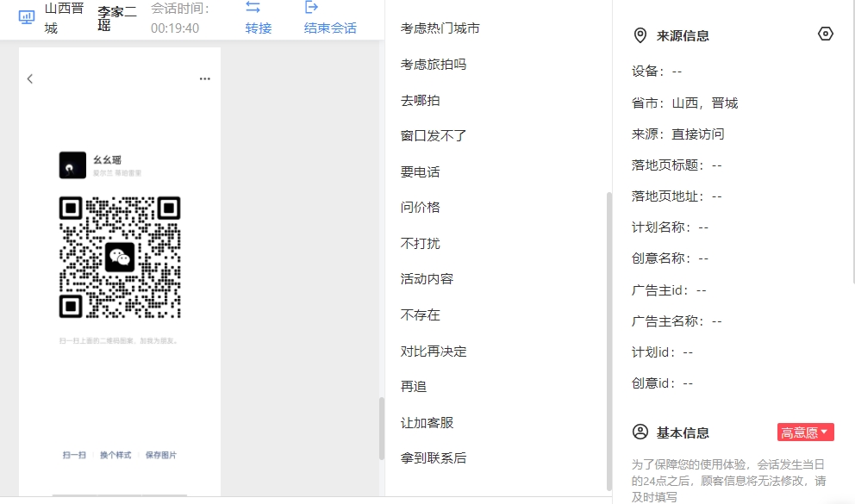Click 保存图片 under the QR code
The height and width of the screenshot is (504, 855).
(161, 455)
